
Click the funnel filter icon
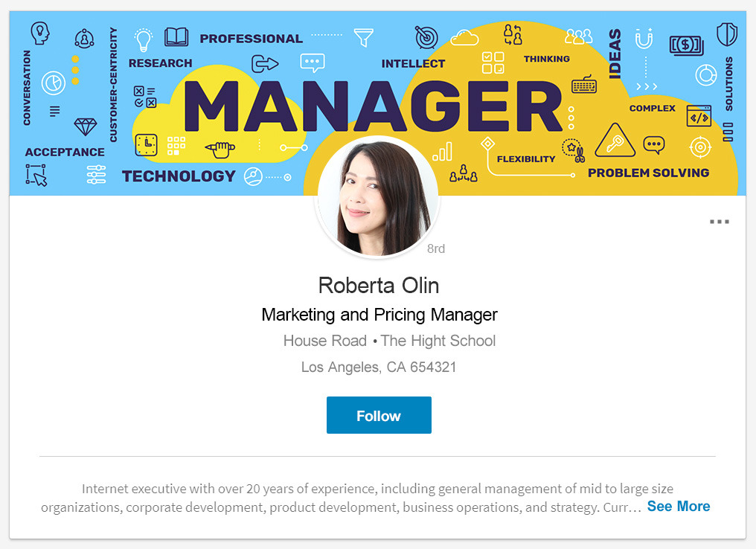click(x=364, y=37)
